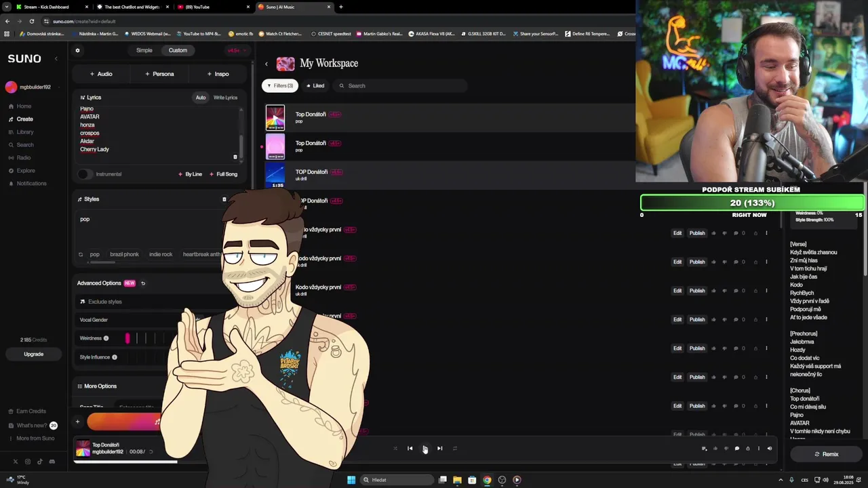Toggle the Liked filter
The width and height of the screenshot is (868, 488).
[315, 85]
